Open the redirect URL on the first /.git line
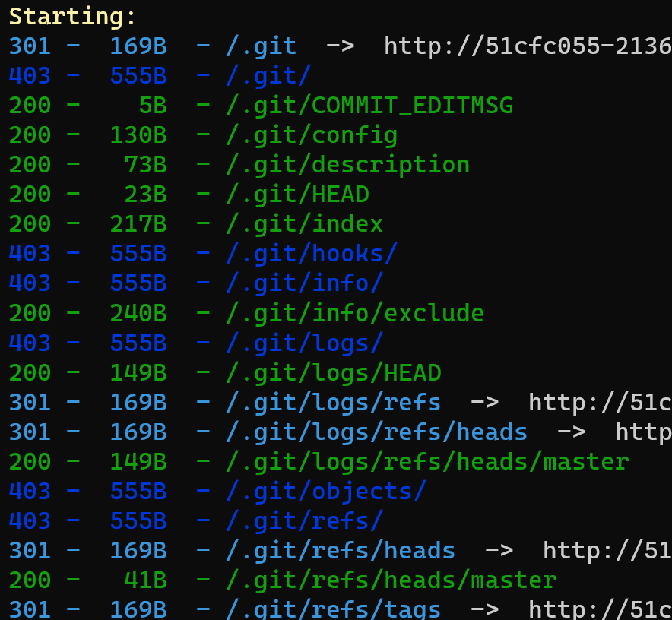 pos(528,46)
